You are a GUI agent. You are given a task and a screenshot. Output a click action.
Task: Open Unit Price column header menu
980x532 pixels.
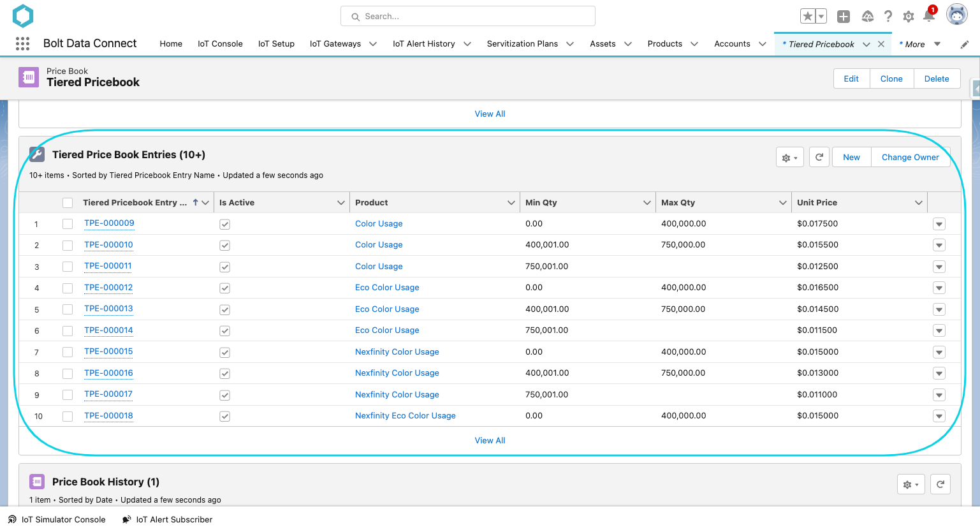pyautogui.click(x=919, y=203)
